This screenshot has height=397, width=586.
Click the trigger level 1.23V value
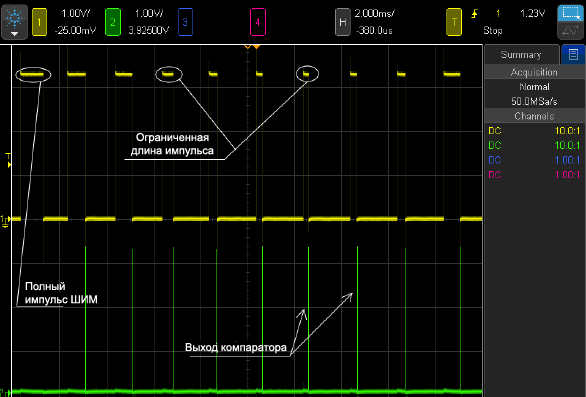pos(533,14)
